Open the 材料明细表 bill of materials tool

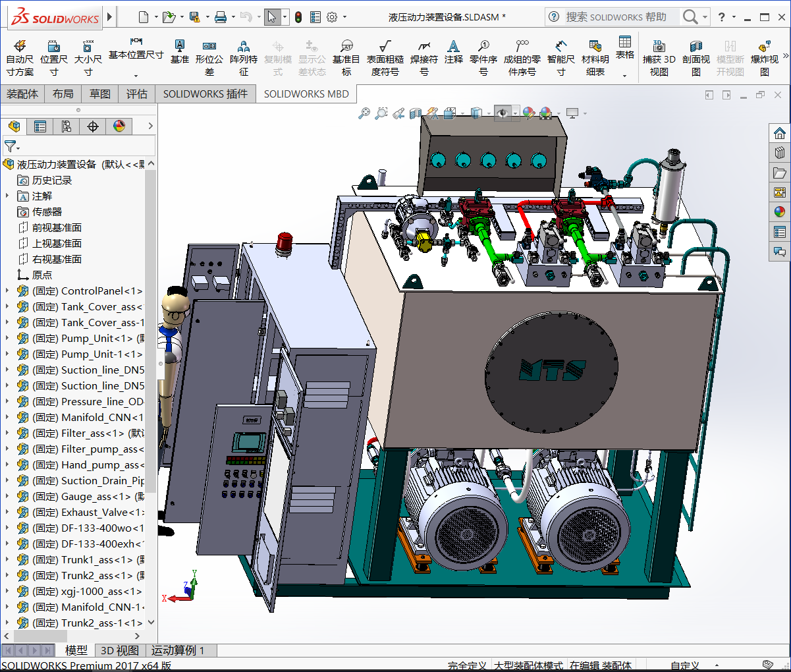(x=595, y=57)
